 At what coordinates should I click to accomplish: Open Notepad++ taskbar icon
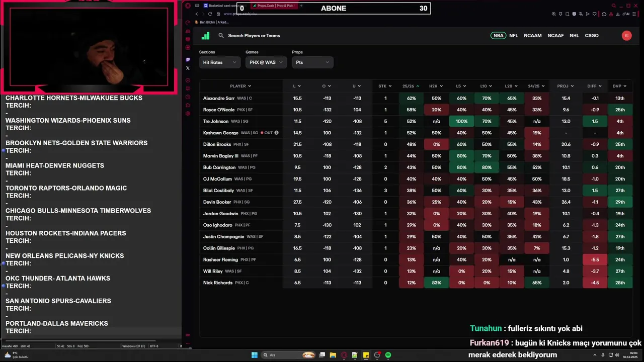355,355
